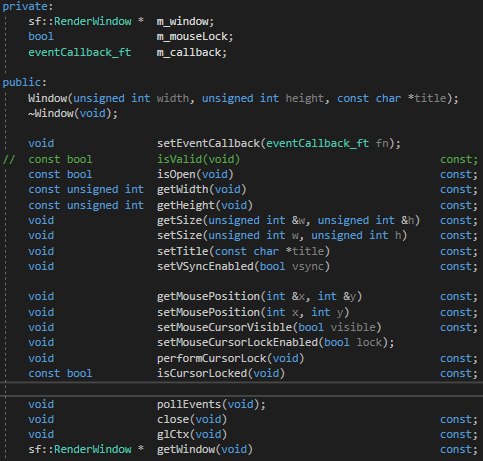
Task: Click the '&y' parameter in getMousePosition
Action: click(x=350, y=296)
